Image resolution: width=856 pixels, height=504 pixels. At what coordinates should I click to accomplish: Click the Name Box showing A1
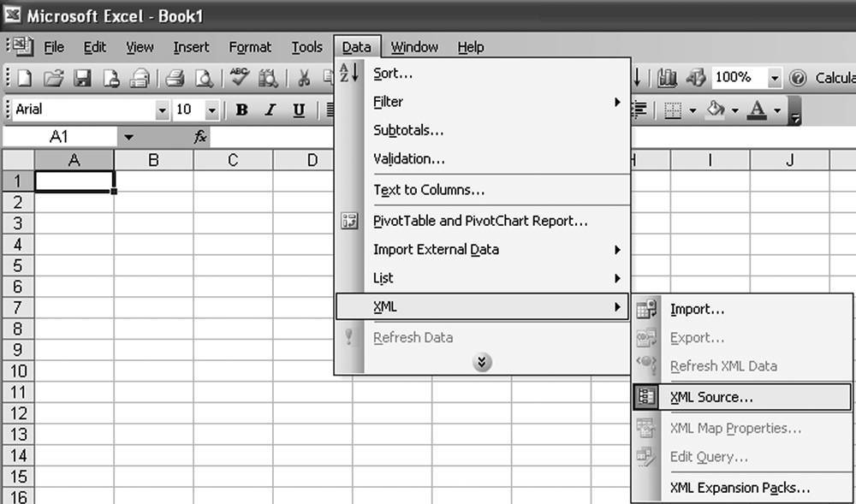(59, 137)
